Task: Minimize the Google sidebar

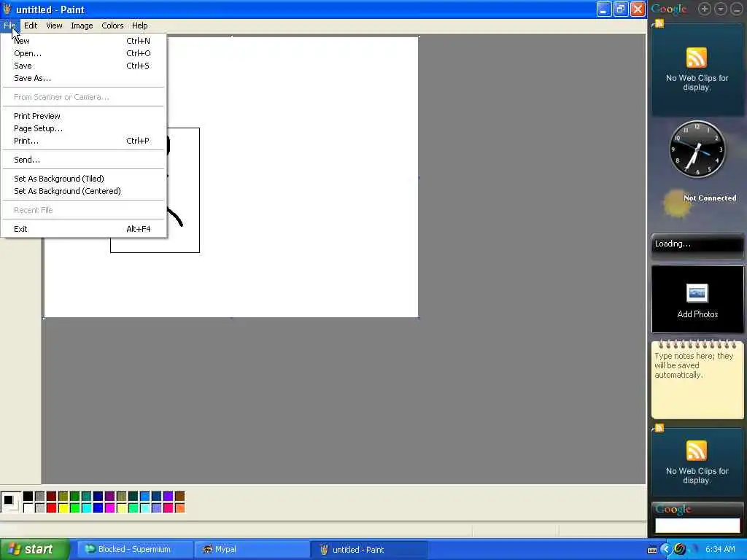Action: (737, 9)
